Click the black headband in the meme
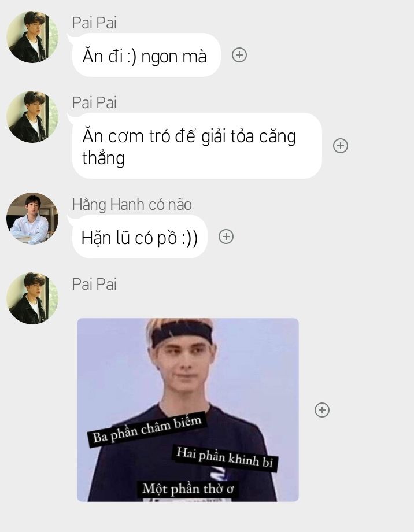The image size is (414, 532). pos(182,334)
